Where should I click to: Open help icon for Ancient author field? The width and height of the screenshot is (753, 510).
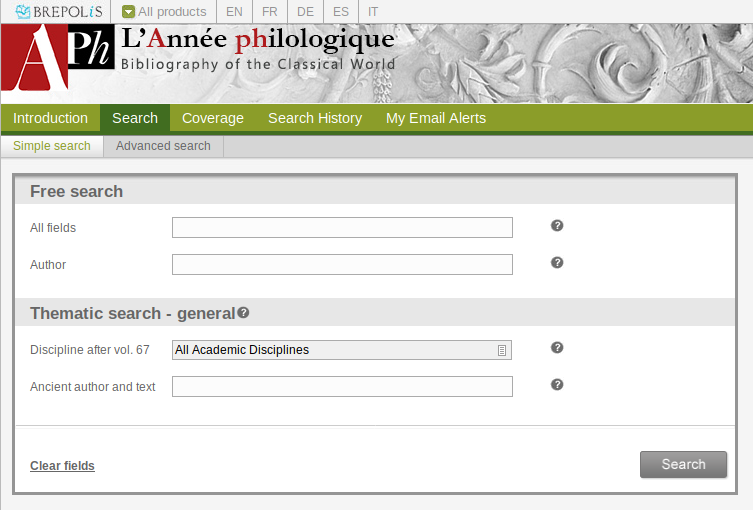(557, 385)
